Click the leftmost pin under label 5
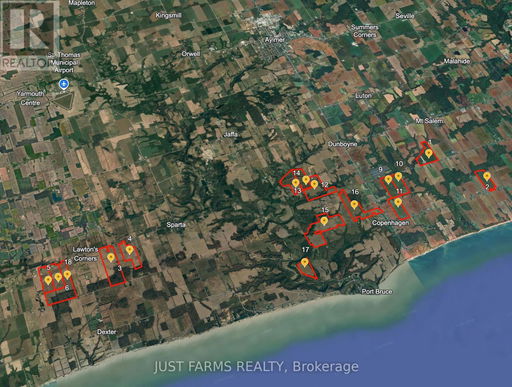The image size is (512, 387). pyautogui.click(x=48, y=280)
